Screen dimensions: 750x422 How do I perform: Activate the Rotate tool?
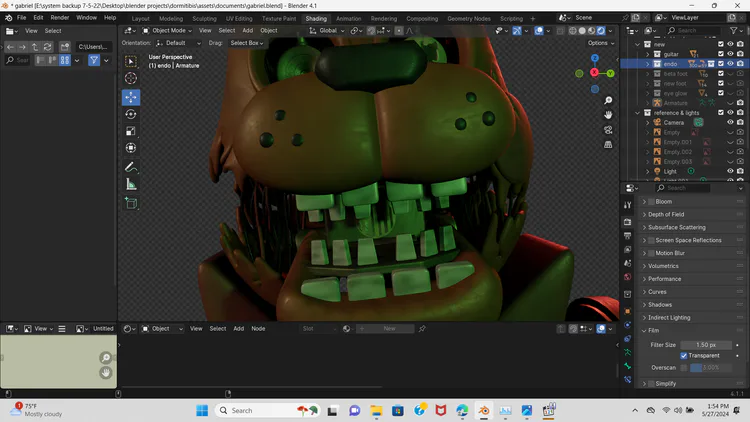pos(131,114)
